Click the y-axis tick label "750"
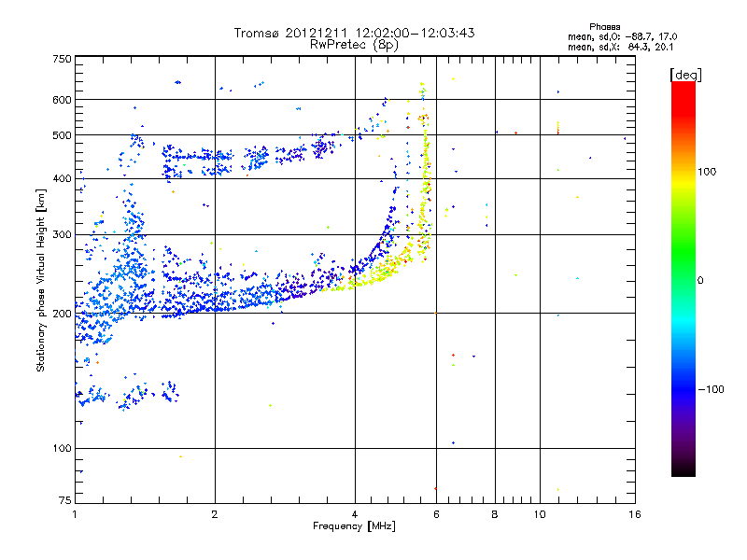Image resolution: width=747 pixels, height=560 pixels. click(62, 59)
